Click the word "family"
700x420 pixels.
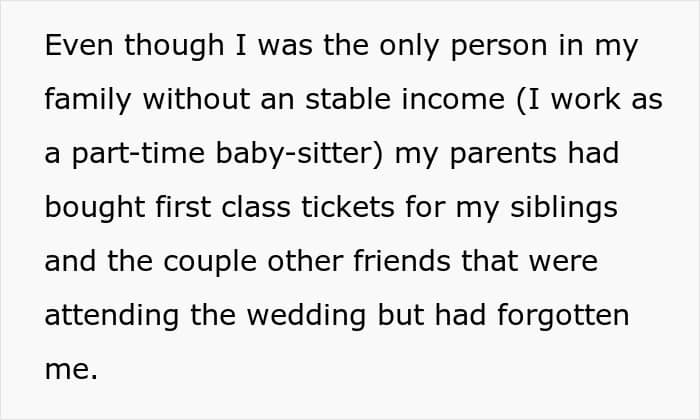pos(88,101)
